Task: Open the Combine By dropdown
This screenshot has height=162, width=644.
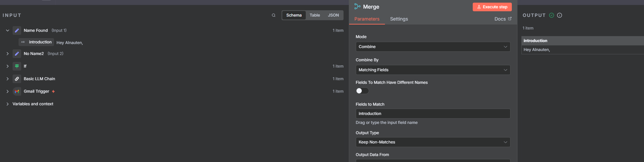Action: 433,70
